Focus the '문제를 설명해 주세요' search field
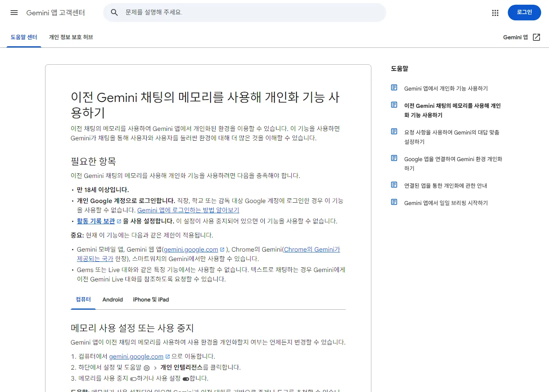Viewport: 549px width, 392px height. click(245, 13)
